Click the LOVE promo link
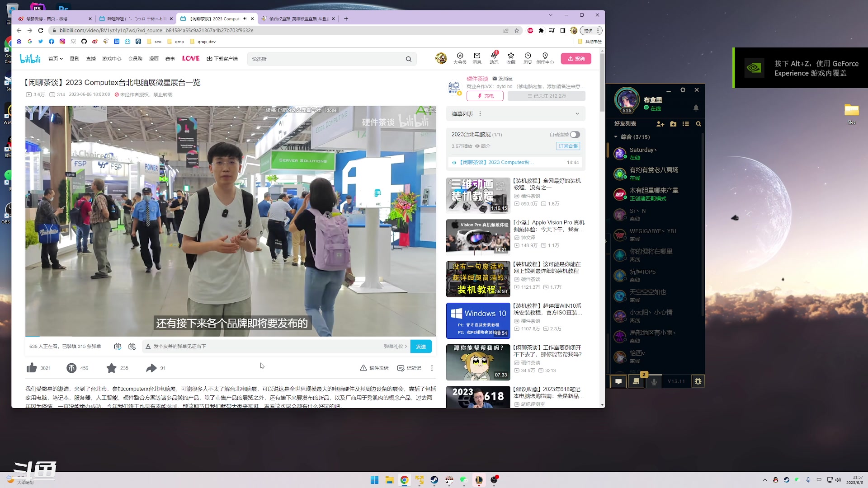This screenshot has width=868, height=488. coord(191,59)
